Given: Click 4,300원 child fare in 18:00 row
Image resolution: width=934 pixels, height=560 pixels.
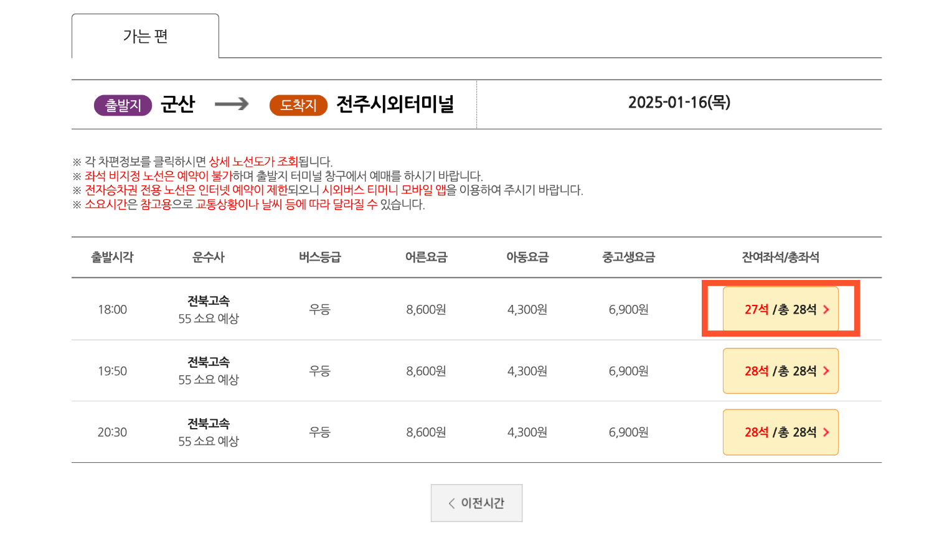Looking at the screenshot, I should (x=527, y=309).
